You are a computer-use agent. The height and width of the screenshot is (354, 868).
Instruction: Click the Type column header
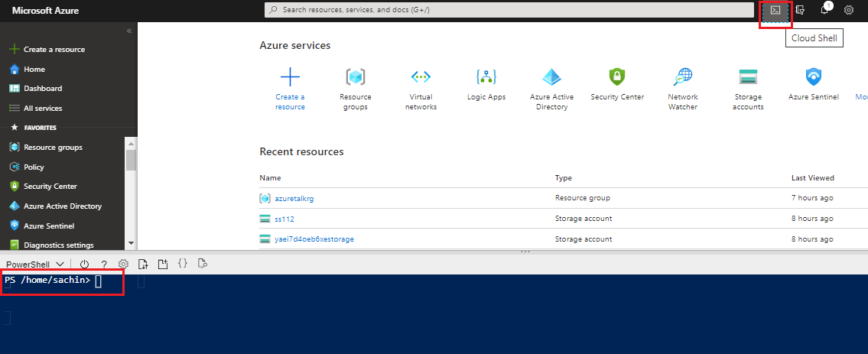tap(564, 178)
